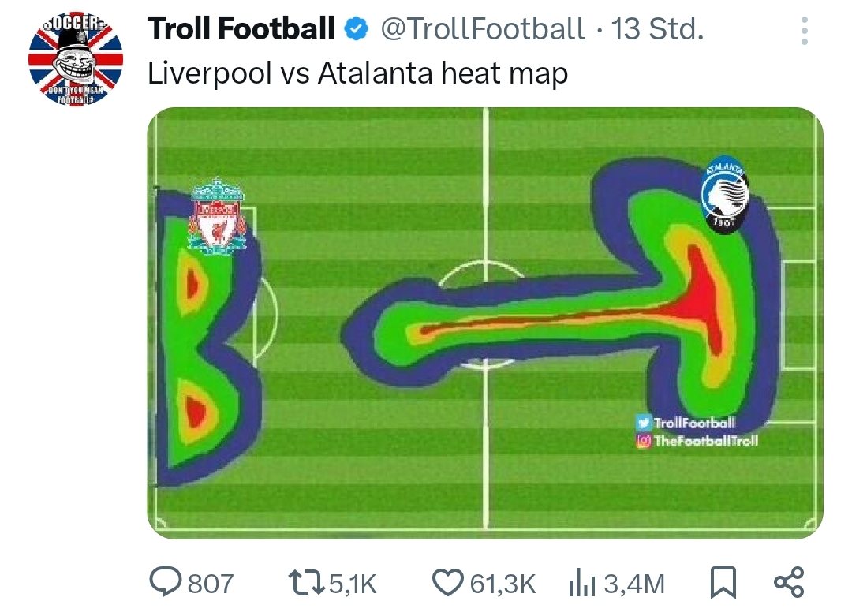This screenshot has width=852, height=616.
Task: Open view analytics bar chart icon
Action: pos(582,584)
